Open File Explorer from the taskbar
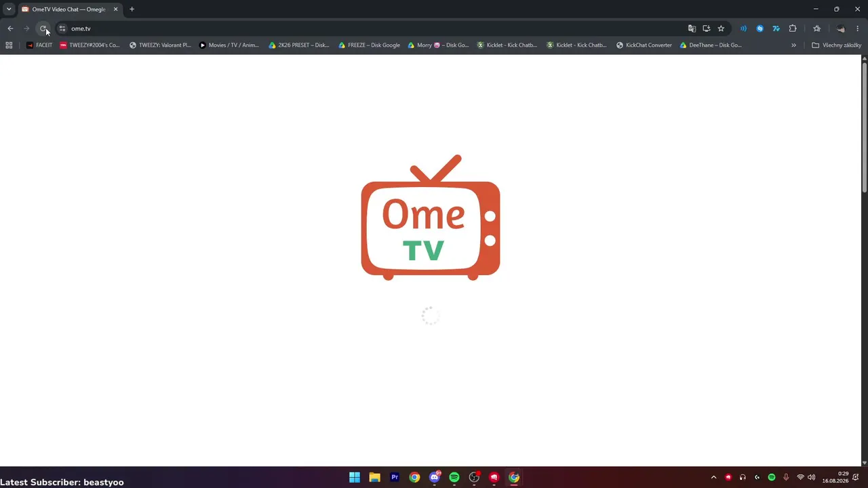 (374, 477)
